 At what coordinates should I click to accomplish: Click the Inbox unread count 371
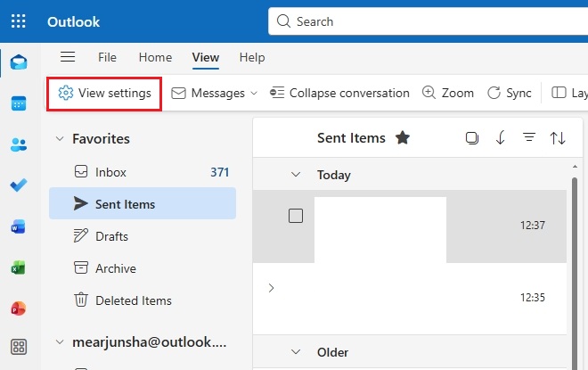219,172
